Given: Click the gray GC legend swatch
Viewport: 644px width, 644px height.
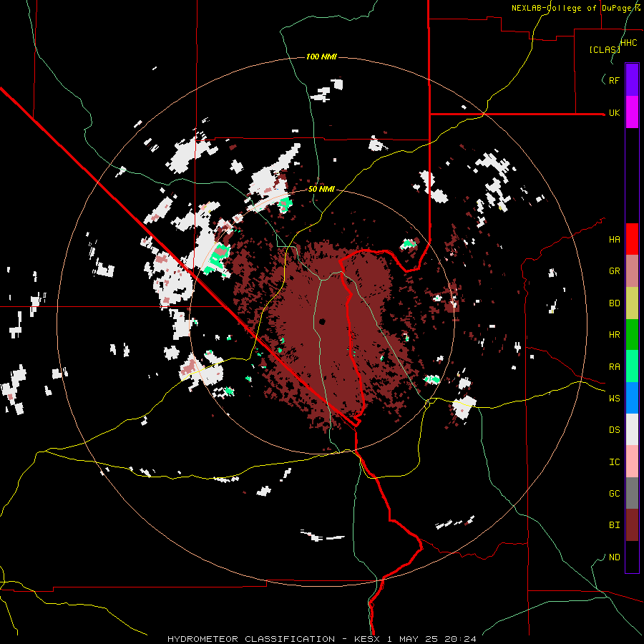Looking at the screenshot, I should click(632, 493).
